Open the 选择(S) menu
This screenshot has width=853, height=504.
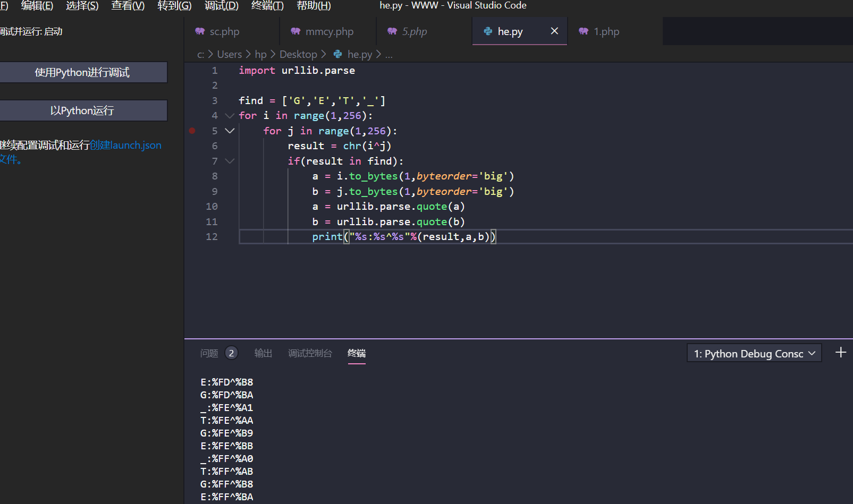pos(82,6)
